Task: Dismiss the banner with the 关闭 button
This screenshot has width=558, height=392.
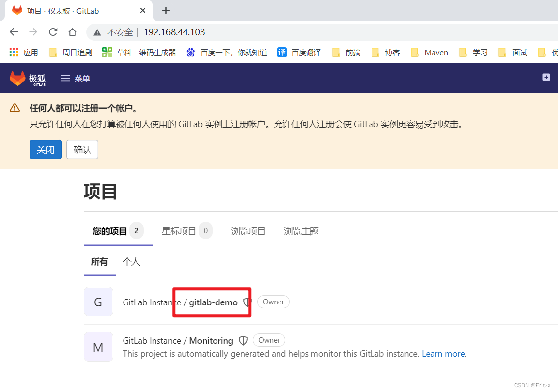Action: 45,150
